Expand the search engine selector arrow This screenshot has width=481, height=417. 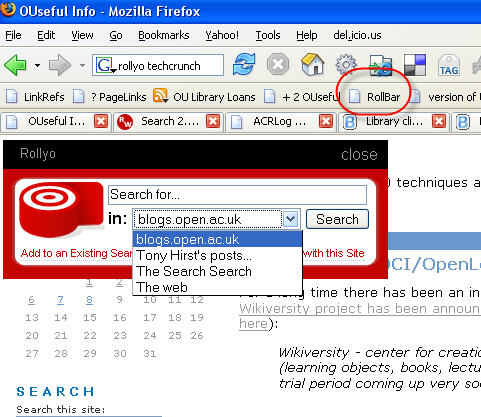tap(114, 71)
